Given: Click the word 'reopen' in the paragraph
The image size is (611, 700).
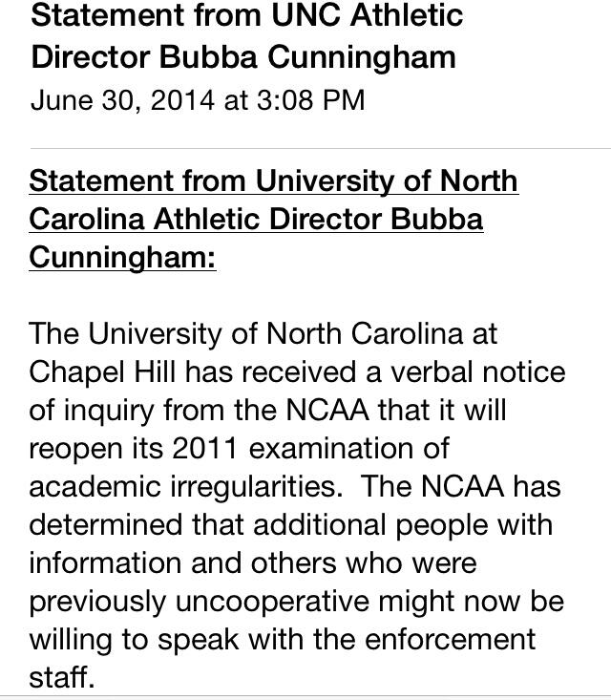Looking at the screenshot, I should [75, 449].
